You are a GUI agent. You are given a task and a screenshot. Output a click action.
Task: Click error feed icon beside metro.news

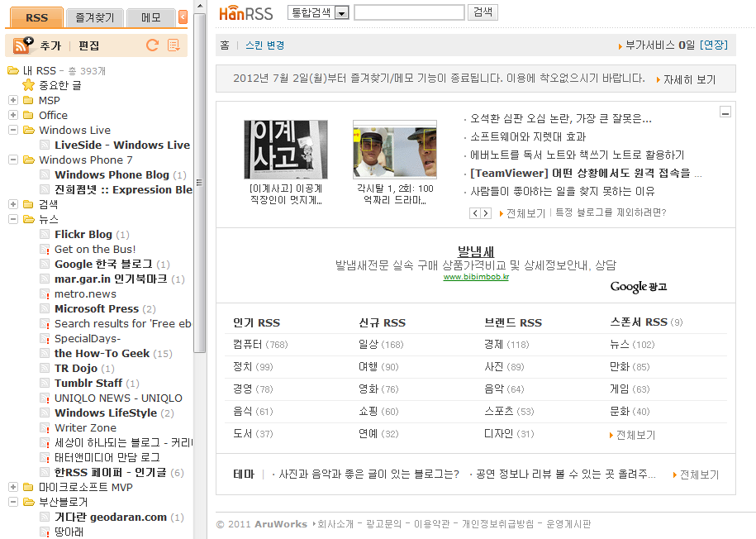click(x=45, y=293)
